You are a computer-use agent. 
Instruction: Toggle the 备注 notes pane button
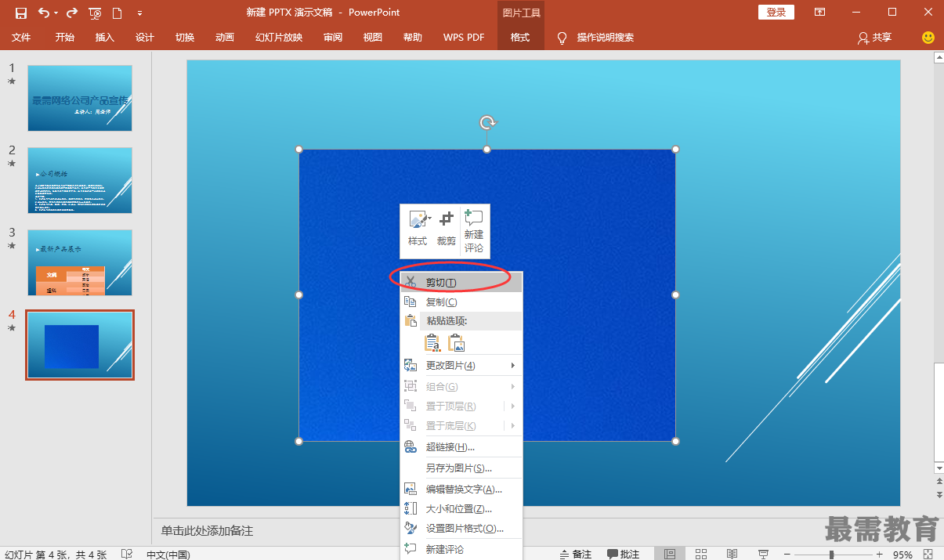point(576,554)
